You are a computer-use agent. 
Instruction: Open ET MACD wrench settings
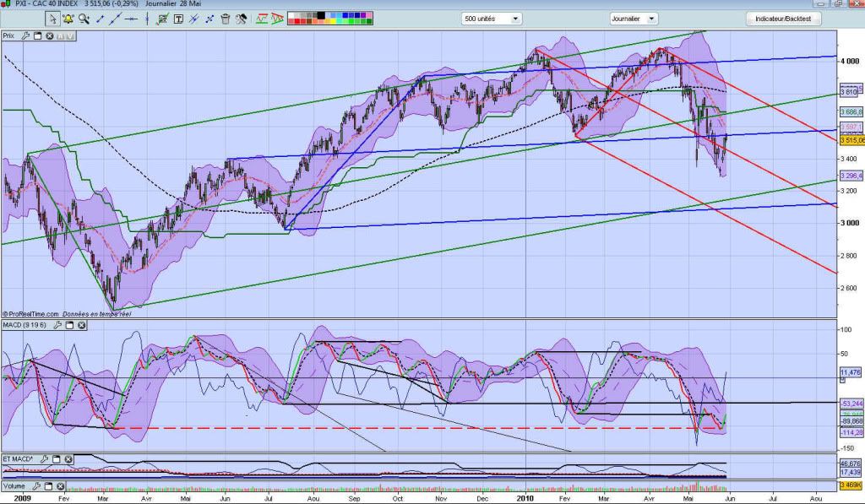click(x=43, y=459)
